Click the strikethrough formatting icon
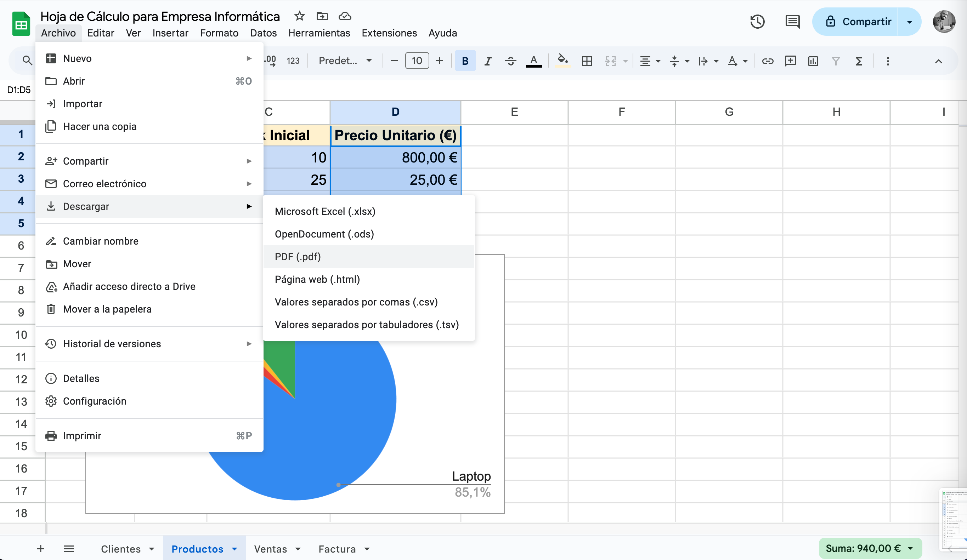 click(510, 61)
